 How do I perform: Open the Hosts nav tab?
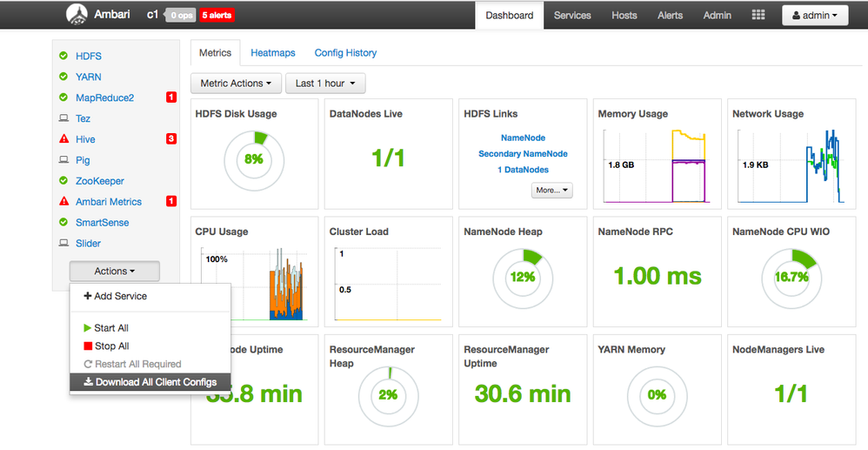pos(624,16)
